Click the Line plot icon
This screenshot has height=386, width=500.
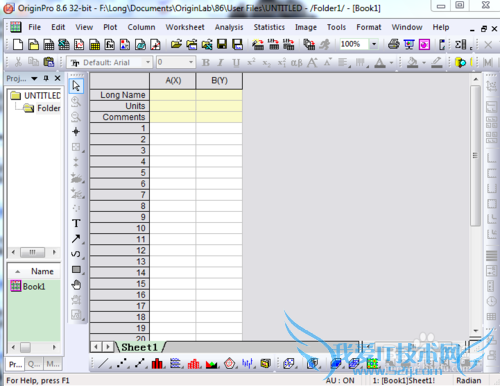[104, 363]
